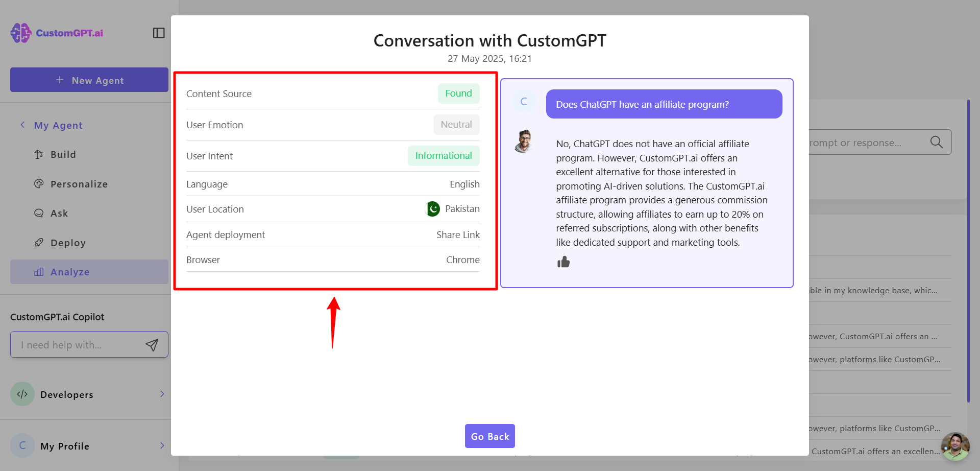Click the 'Chrome' browser value

click(463, 260)
